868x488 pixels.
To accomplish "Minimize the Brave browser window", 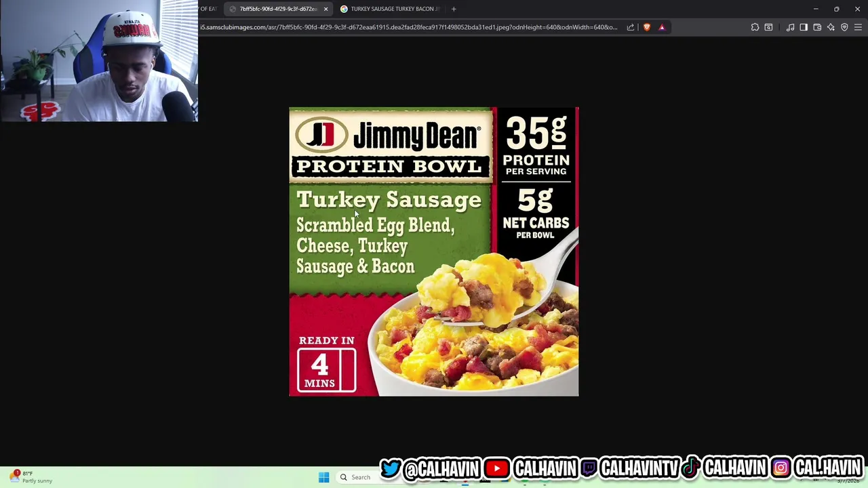I will (816, 9).
